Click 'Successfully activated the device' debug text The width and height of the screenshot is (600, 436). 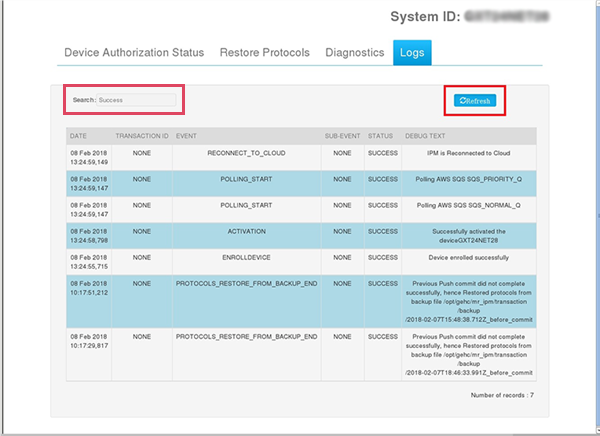468,236
